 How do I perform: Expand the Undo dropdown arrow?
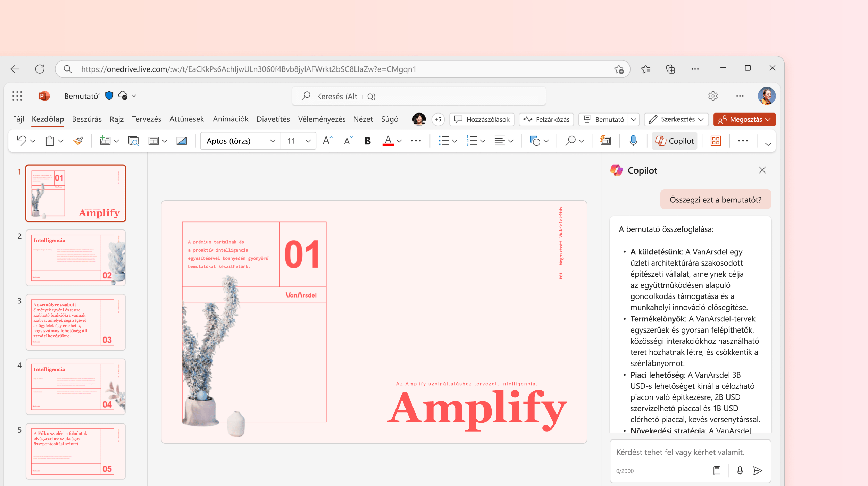coord(33,141)
